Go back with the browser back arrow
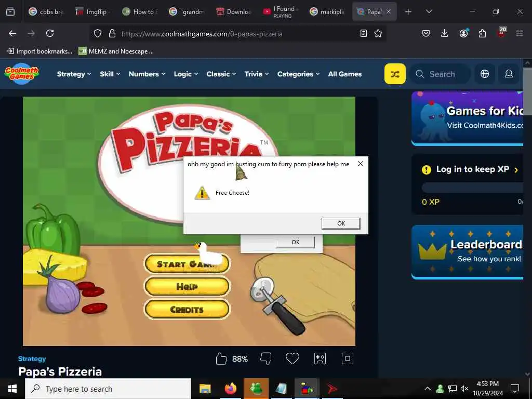 12,33
